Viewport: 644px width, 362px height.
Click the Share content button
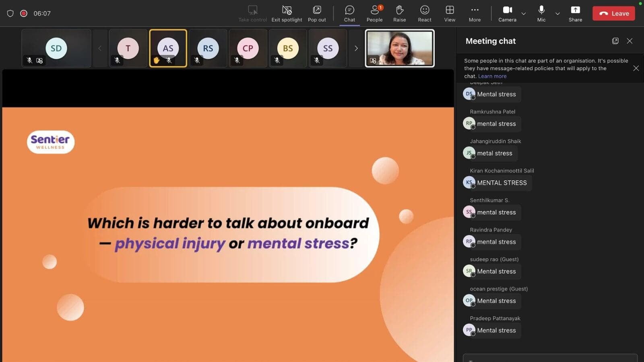(x=575, y=13)
